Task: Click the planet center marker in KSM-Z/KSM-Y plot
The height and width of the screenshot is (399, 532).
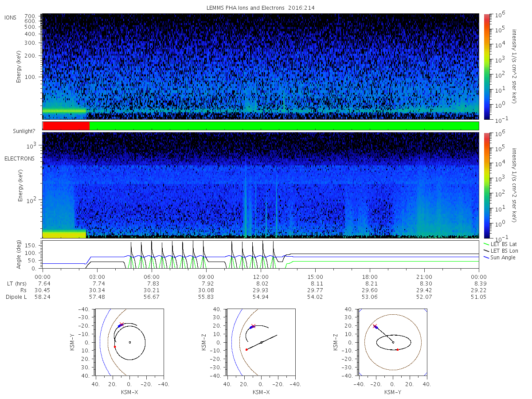Action: tap(393, 342)
